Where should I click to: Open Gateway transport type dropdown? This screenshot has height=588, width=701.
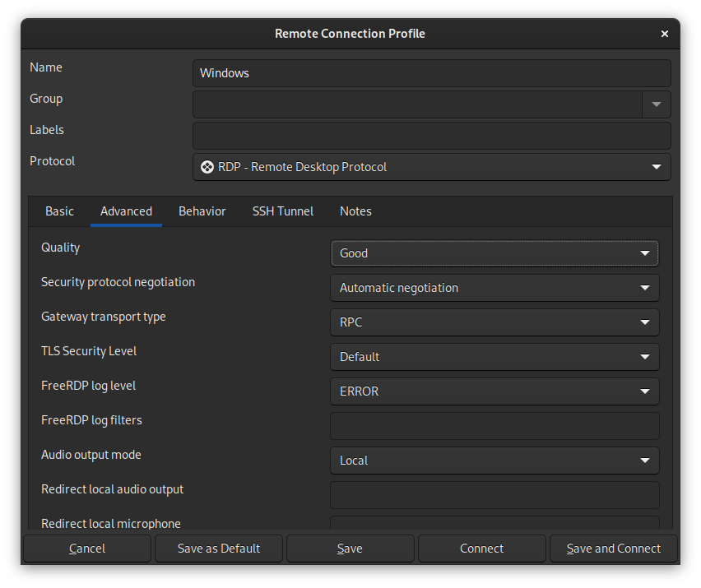494,322
